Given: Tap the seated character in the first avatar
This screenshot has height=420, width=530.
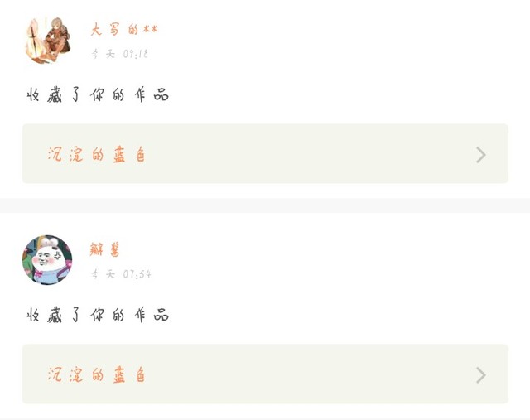Looking at the screenshot, I should tap(58, 38).
